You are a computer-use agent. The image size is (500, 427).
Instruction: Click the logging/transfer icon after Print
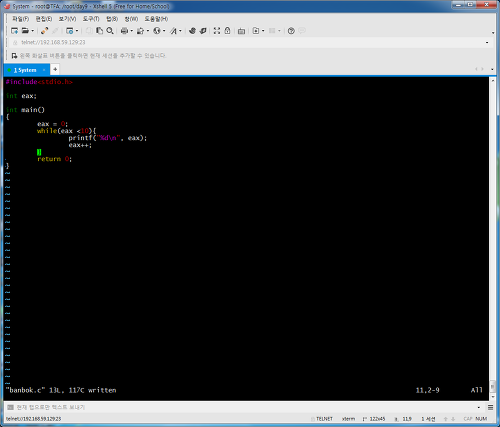[140, 31]
